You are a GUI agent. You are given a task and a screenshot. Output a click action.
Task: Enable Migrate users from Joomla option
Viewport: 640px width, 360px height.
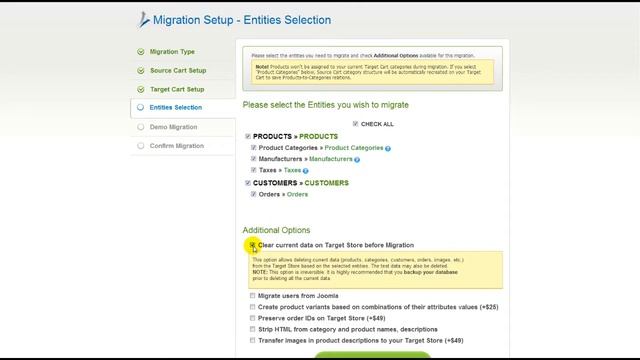tap(252, 296)
